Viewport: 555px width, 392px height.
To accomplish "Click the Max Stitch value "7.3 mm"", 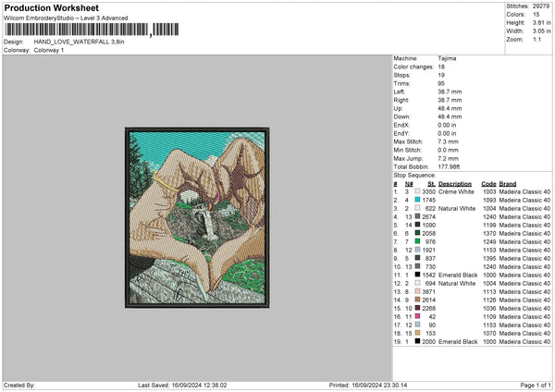I will pyautogui.click(x=448, y=141).
